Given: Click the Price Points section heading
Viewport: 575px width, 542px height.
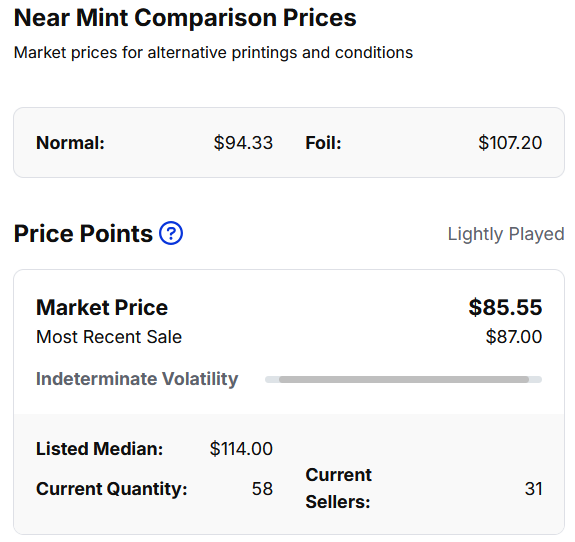Looking at the screenshot, I should click(x=83, y=234).
